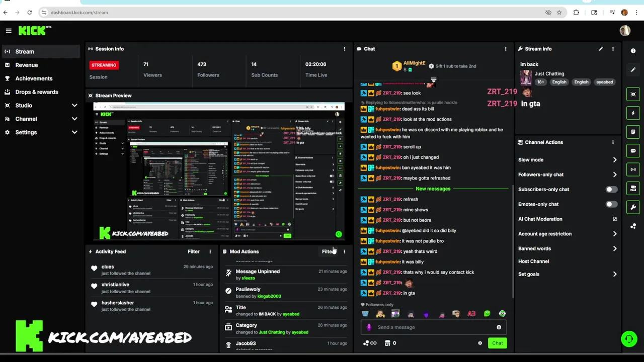Select the green speech bubble emote
Image resolution: width=644 pixels, height=362 pixels.
pos(487,314)
